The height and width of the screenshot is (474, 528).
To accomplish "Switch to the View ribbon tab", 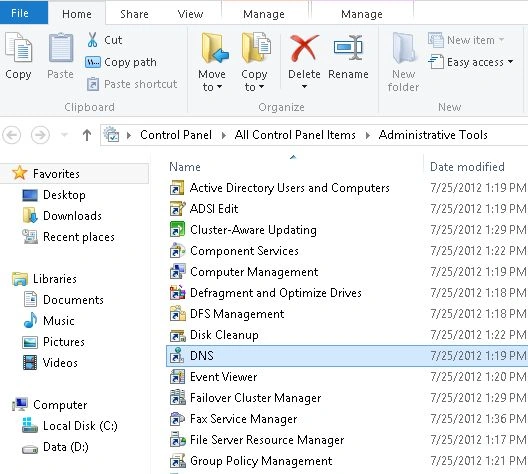I will [190, 14].
